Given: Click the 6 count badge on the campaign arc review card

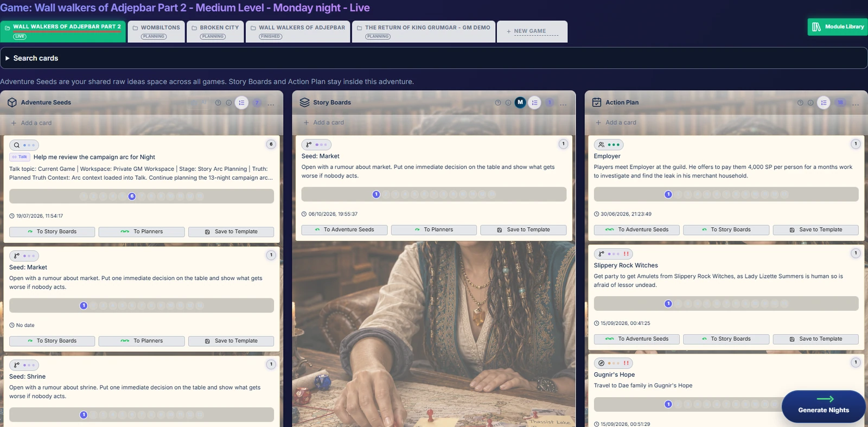Looking at the screenshot, I should [271, 144].
